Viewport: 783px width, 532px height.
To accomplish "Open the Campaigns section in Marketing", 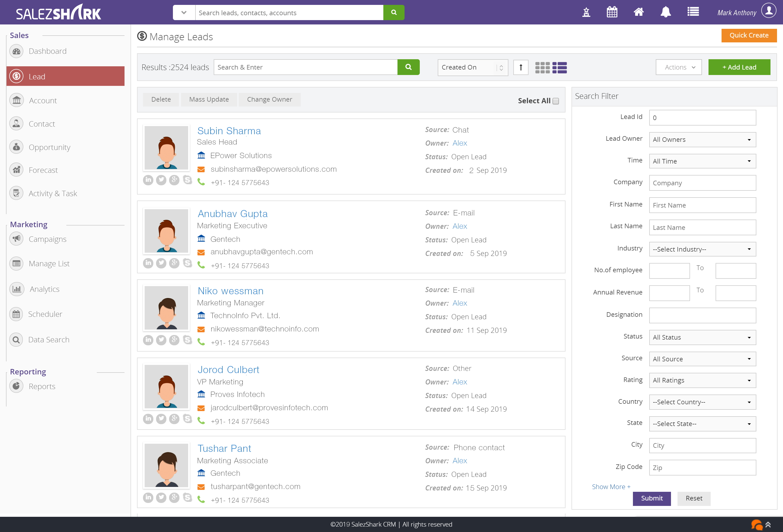I will click(47, 239).
